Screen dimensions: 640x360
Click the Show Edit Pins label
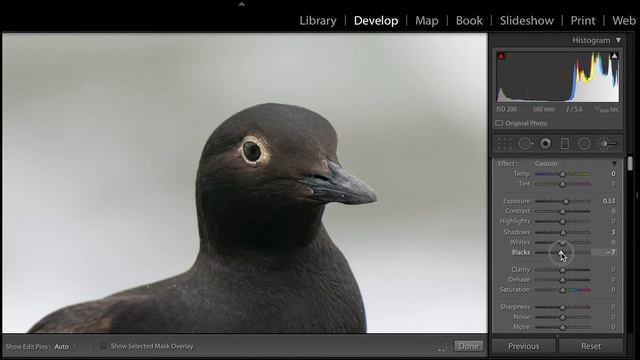coord(27,347)
